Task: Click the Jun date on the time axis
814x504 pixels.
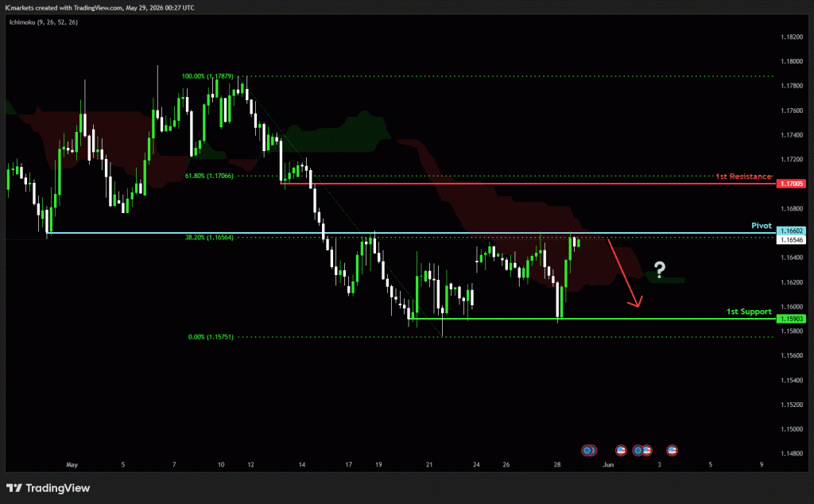Action: tap(608, 464)
